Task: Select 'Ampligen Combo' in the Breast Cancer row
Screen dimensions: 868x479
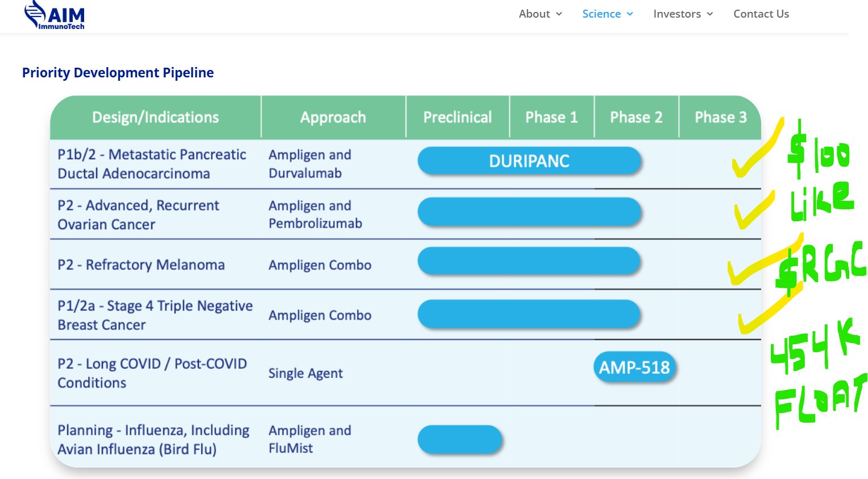Action: click(x=320, y=315)
